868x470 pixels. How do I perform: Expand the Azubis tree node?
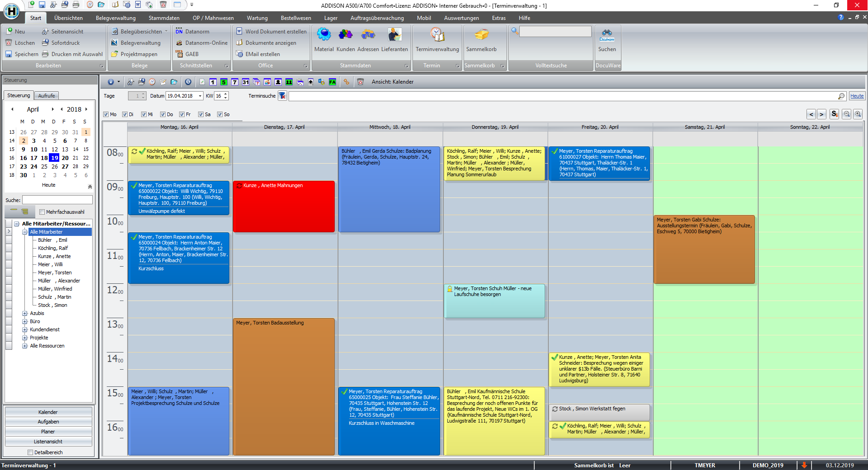coord(25,314)
